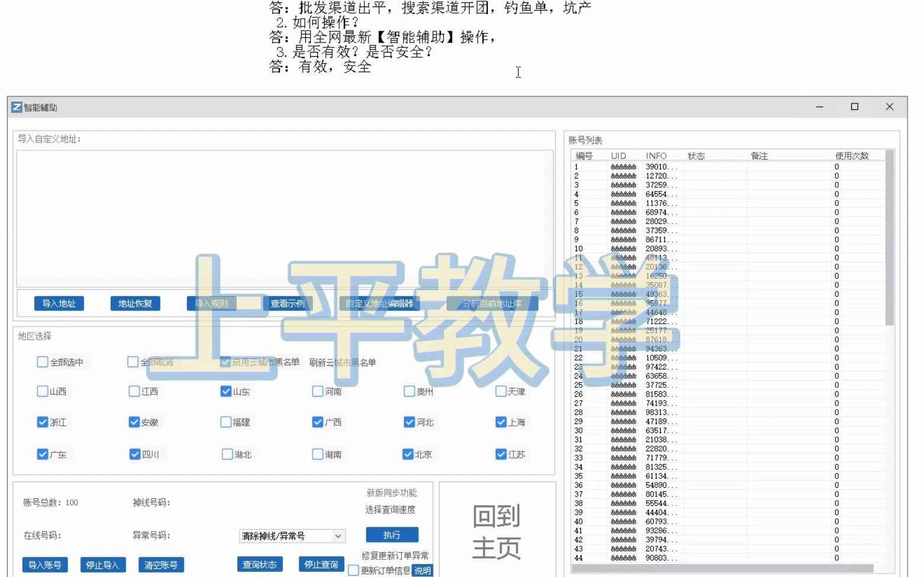This screenshot has width=924, height=577.
Task: Select account row with INFO 39010...
Action: pyautogui.click(x=728, y=167)
